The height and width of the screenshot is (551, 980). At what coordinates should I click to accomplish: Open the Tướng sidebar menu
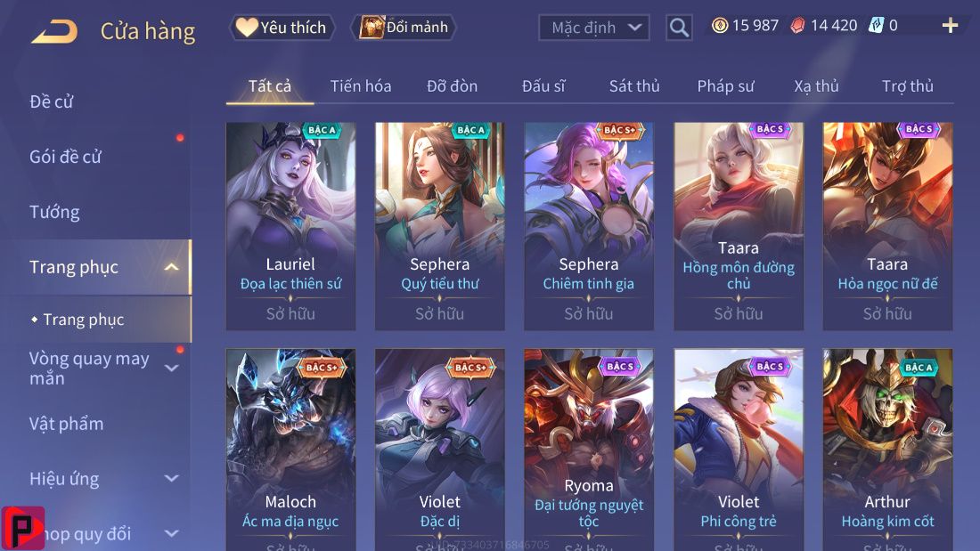click(54, 213)
